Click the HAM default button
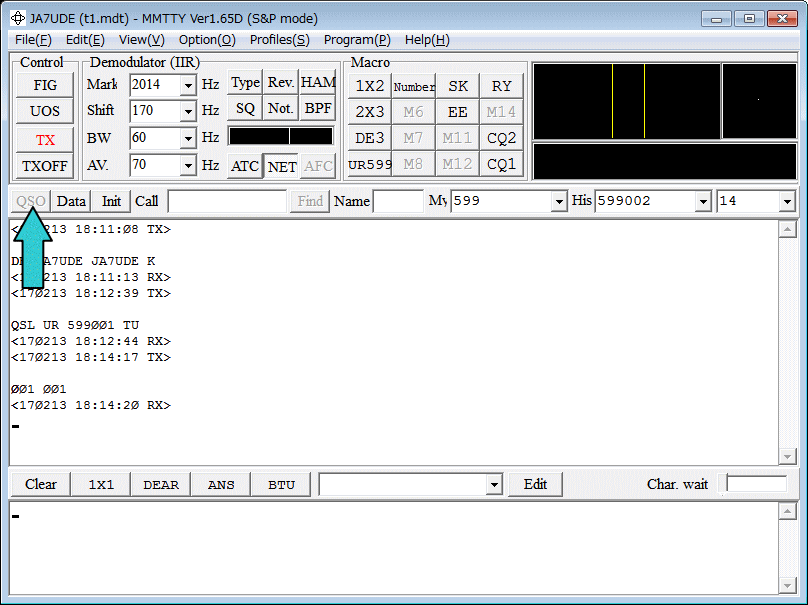This screenshot has height=605, width=808. [x=317, y=83]
